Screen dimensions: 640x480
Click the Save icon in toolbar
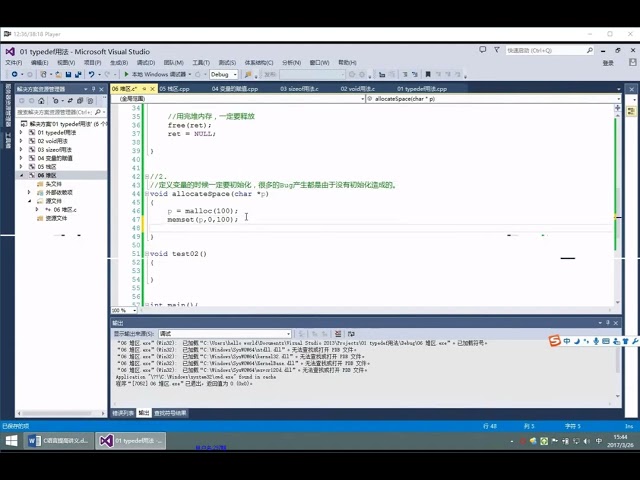pos(68,74)
